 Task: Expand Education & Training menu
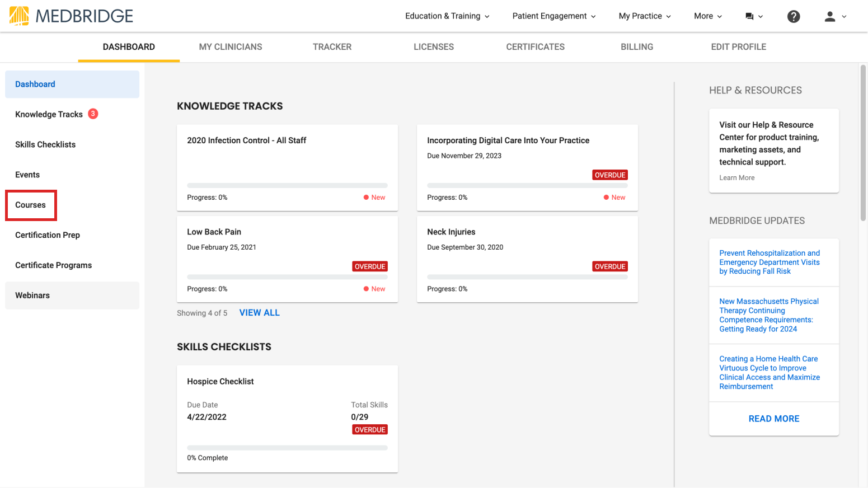[x=447, y=16]
